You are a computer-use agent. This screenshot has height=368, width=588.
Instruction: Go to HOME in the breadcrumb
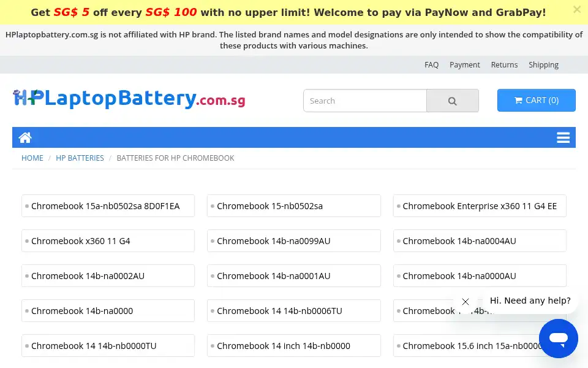coord(32,158)
